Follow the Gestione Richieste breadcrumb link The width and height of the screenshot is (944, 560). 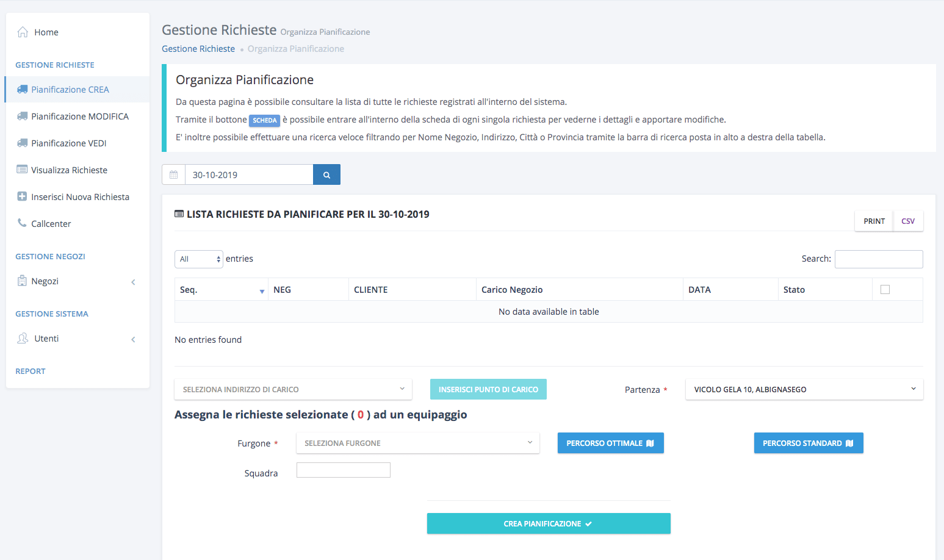point(198,49)
